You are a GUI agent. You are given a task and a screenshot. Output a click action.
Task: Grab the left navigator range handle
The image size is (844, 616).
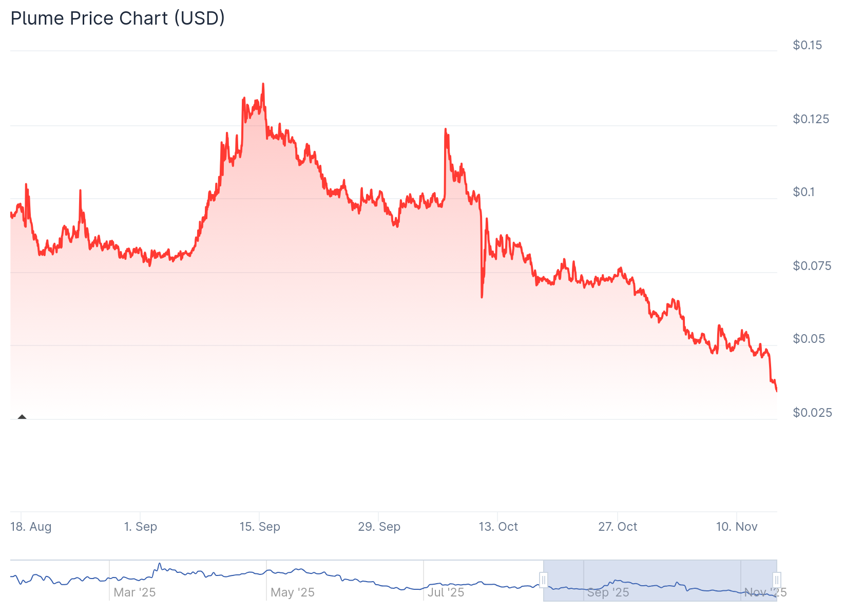(543, 580)
